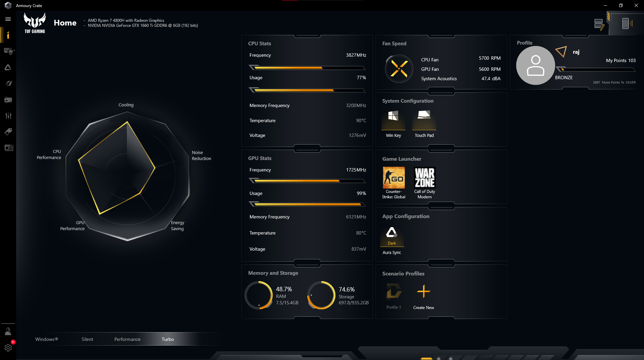Open the user account icon in sidebar

pos(8,331)
